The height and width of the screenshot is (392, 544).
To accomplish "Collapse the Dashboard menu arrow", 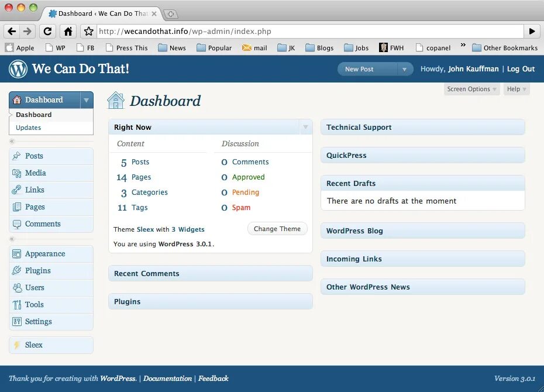I will [x=87, y=100].
